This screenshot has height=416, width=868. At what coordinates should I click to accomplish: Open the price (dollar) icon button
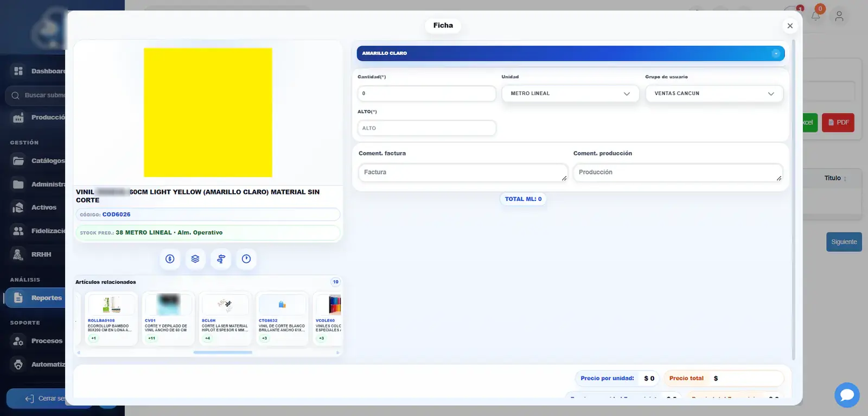(170, 259)
